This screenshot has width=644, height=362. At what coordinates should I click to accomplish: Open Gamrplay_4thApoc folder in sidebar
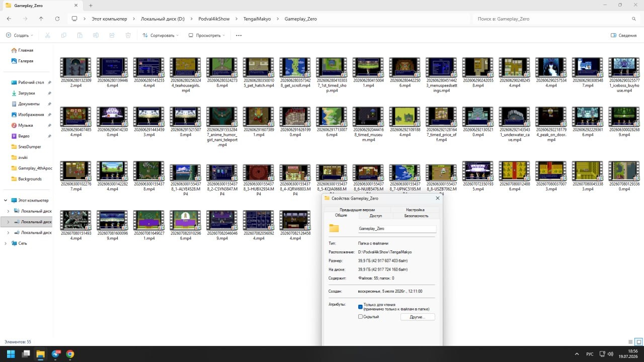coord(33,168)
